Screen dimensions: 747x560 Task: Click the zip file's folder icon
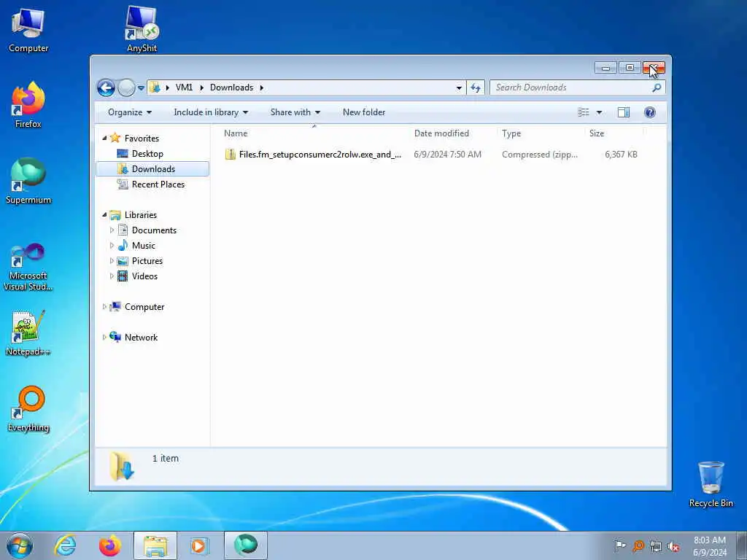[x=230, y=155]
